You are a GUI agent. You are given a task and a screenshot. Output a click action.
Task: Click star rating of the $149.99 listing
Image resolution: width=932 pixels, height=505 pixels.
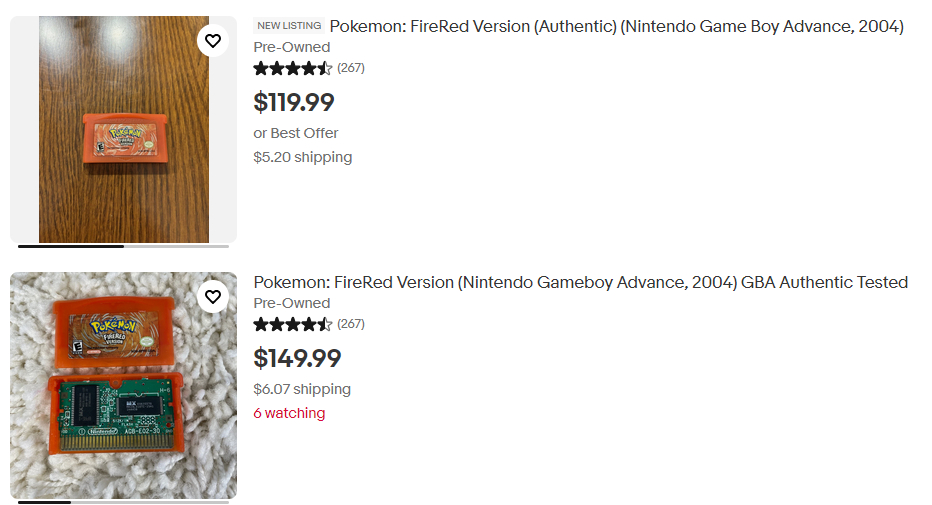coord(292,324)
